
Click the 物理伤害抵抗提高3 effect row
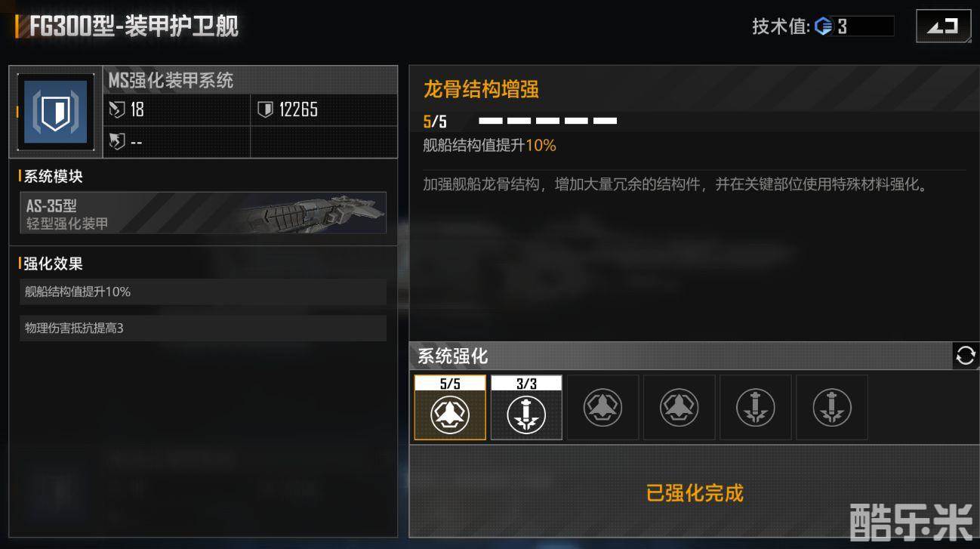tap(203, 328)
